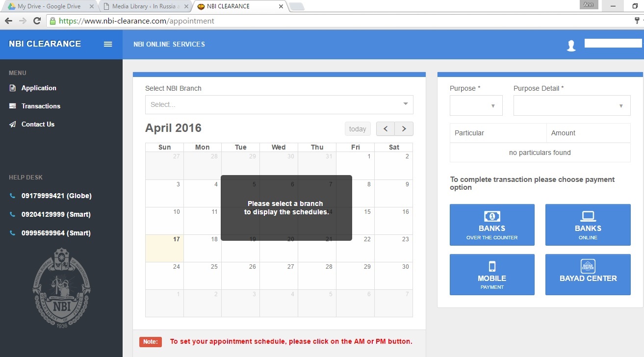The height and width of the screenshot is (357, 644).
Task: Open Contact Us in the sidebar menu
Action: (x=38, y=125)
